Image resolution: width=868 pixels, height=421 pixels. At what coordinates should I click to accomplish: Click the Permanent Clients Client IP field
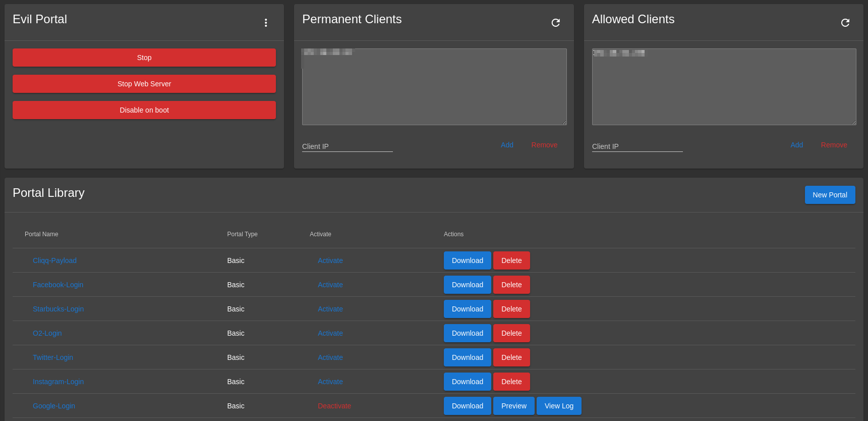pyautogui.click(x=347, y=146)
